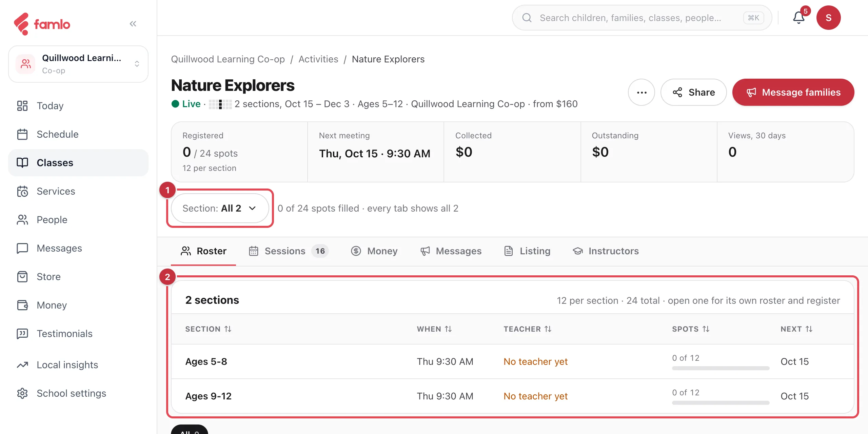868x434 pixels.
Task: Sort by WHEN column
Action: coord(434,329)
